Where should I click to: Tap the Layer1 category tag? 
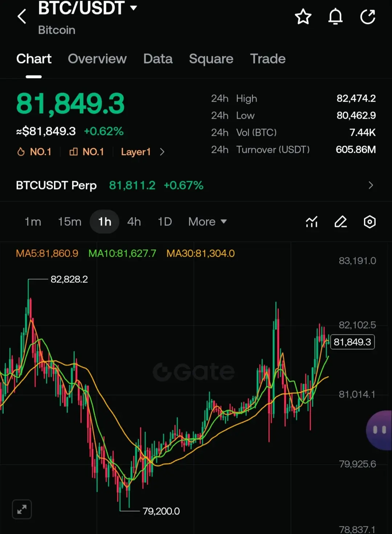click(136, 152)
